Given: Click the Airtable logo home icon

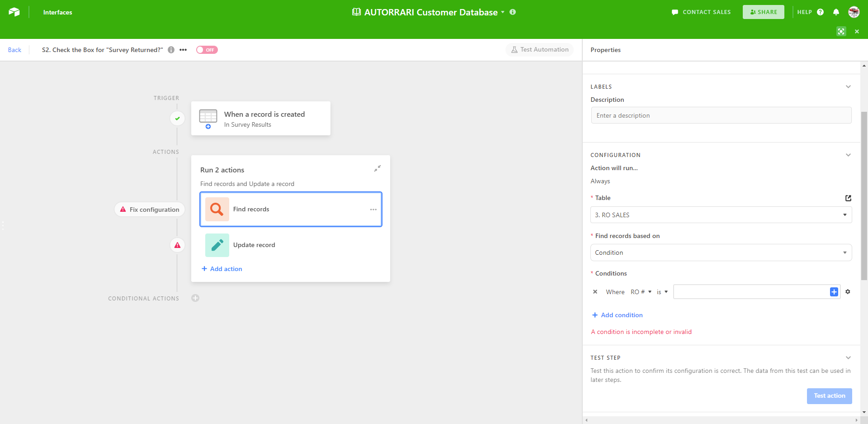Looking at the screenshot, I should [14, 12].
